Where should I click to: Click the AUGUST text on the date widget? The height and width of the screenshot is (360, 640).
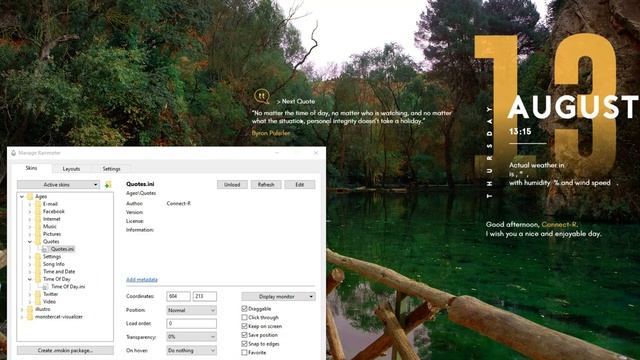pyautogui.click(x=573, y=107)
